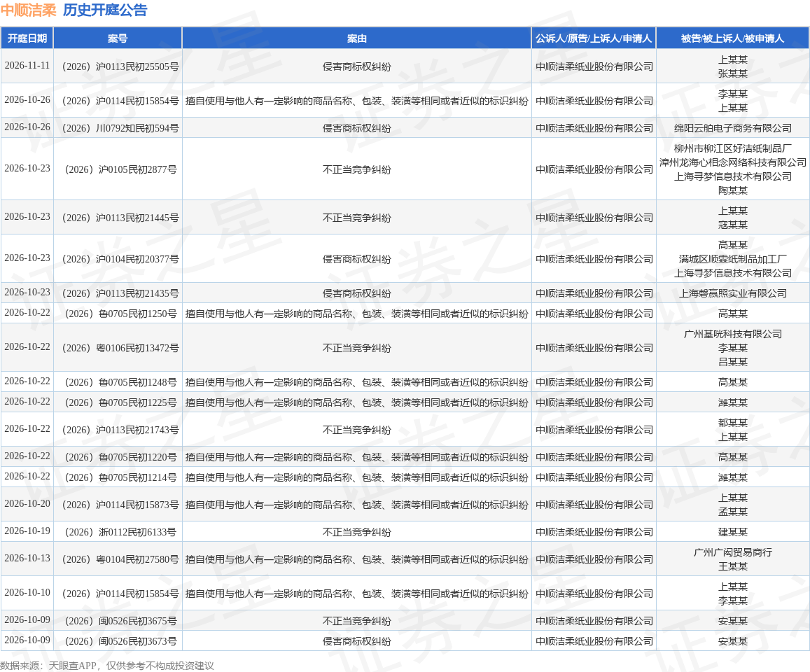Image resolution: width=810 pixels, height=672 pixels.
Task: Click 上海寻梦信息技术有限公司 in the 沪0105民初2877号 row
Action: pyautogui.click(x=732, y=176)
